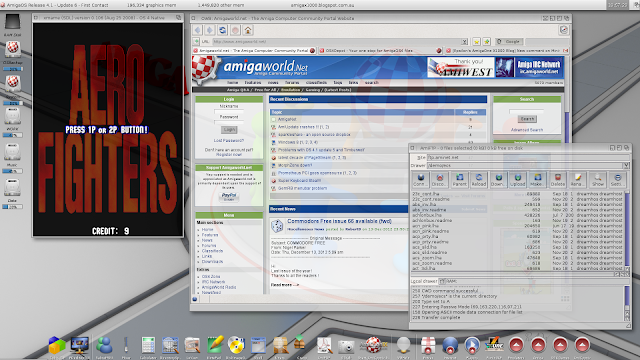640x360 pixels.
Task: Click the Search button in Search panel
Action: coord(527,119)
